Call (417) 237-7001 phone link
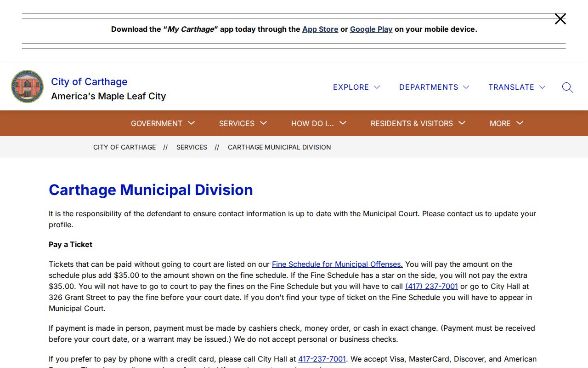The width and height of the screenshot is (588, 368). click(431, 286)
